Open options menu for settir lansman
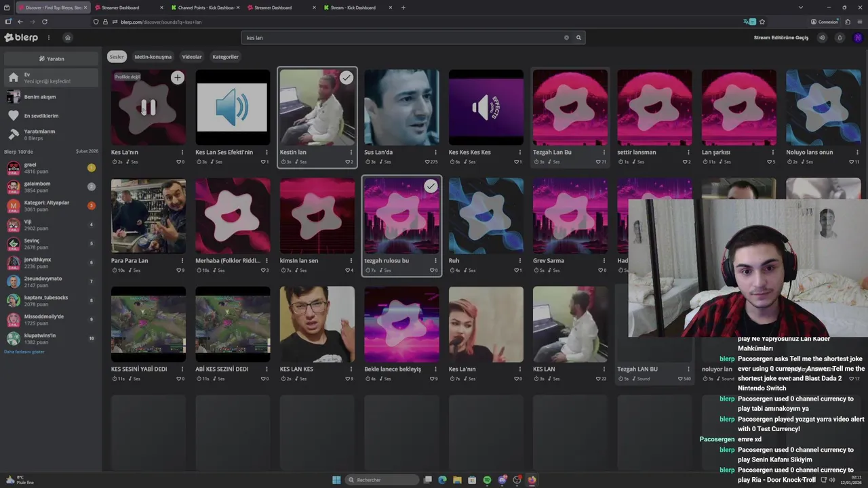This screenshot has height=488, width=868. pos(688,152)
